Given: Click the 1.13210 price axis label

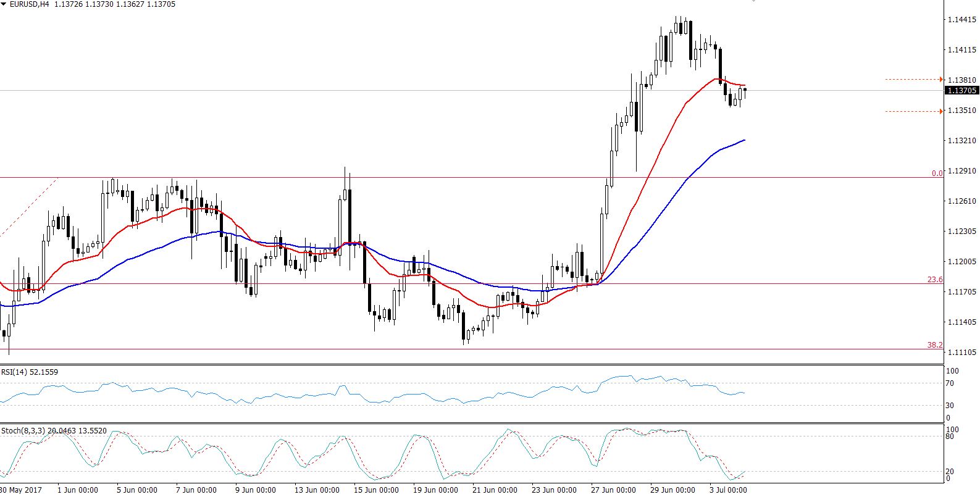Looking at the screenshot, I should pyautogui.click(x=962, y=141).
